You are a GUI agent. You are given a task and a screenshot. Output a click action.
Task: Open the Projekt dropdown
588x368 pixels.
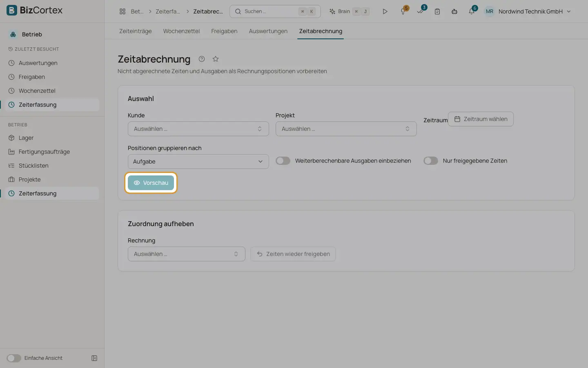pyautogui.click(x=346, y=129)
